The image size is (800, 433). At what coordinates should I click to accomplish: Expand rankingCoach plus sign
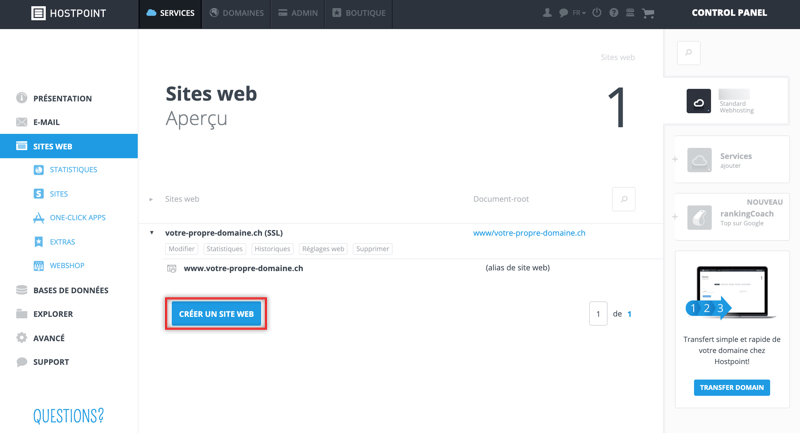tap(675, 217)
